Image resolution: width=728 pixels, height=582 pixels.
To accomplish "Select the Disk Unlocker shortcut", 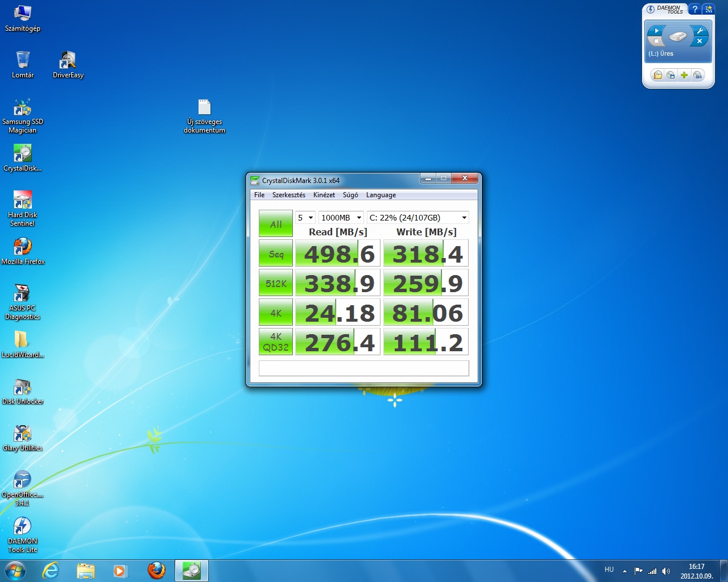I will click(x=23, y=390).
